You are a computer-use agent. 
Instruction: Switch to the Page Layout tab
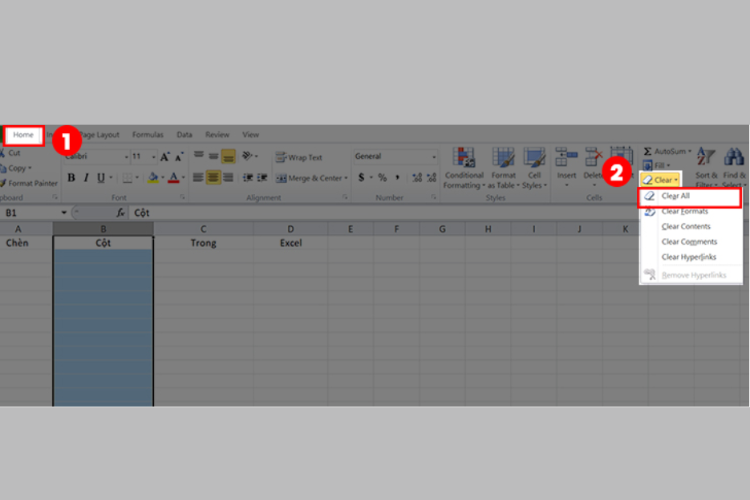point(99,135)
